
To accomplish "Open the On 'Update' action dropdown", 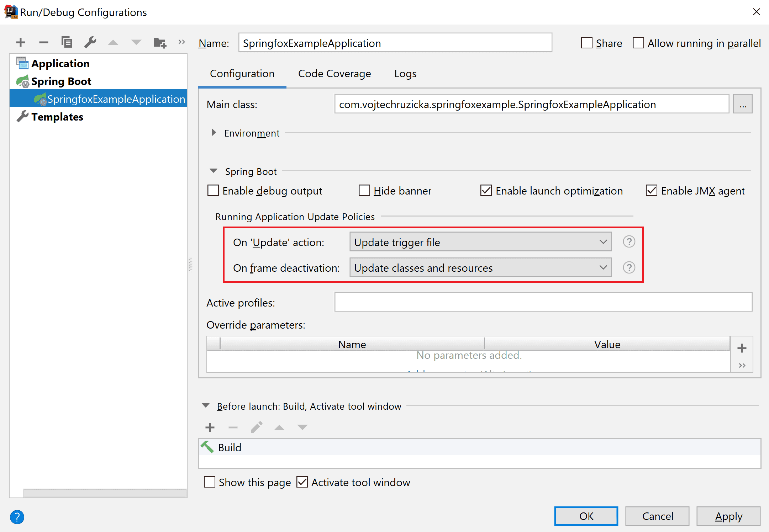I will [x=480, y=242].
